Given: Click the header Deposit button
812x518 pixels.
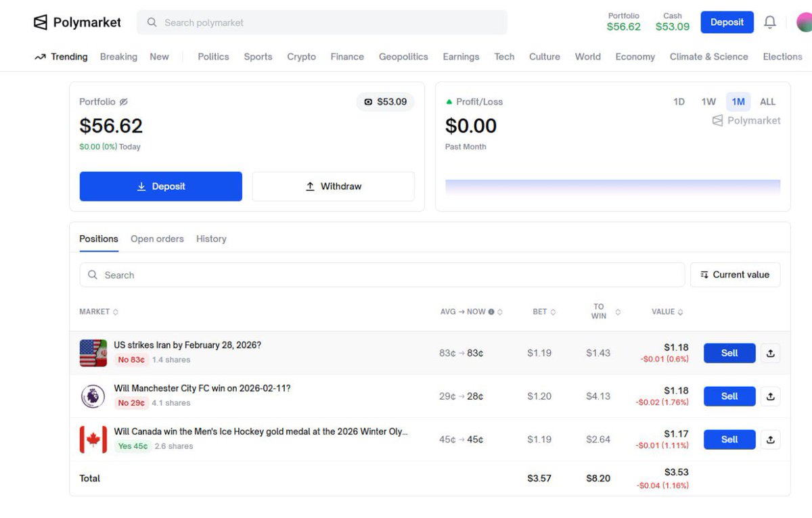Looking at the screenshot, I should pos(727,22).
